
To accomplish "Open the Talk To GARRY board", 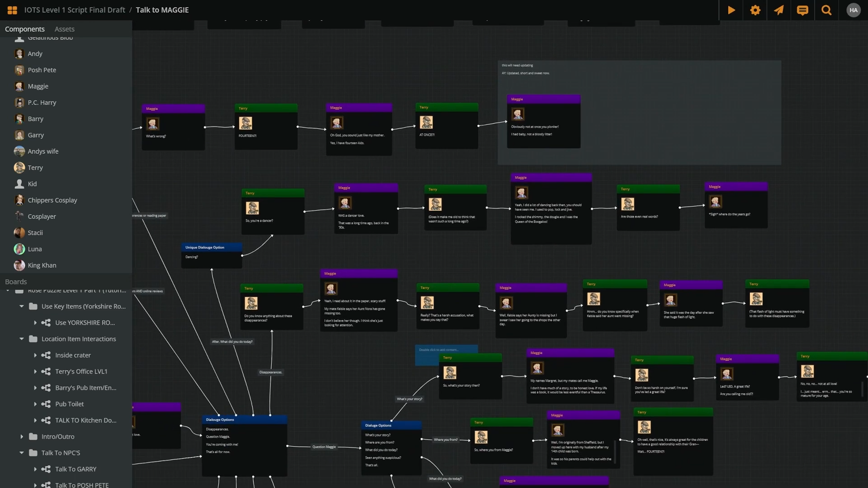I will (x=76, y=469).
